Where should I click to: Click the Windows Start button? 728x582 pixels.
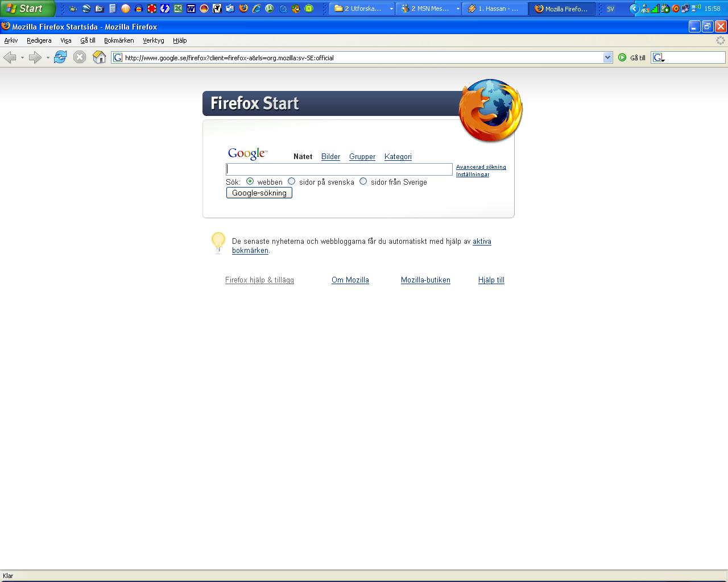(x=27, y=9)
